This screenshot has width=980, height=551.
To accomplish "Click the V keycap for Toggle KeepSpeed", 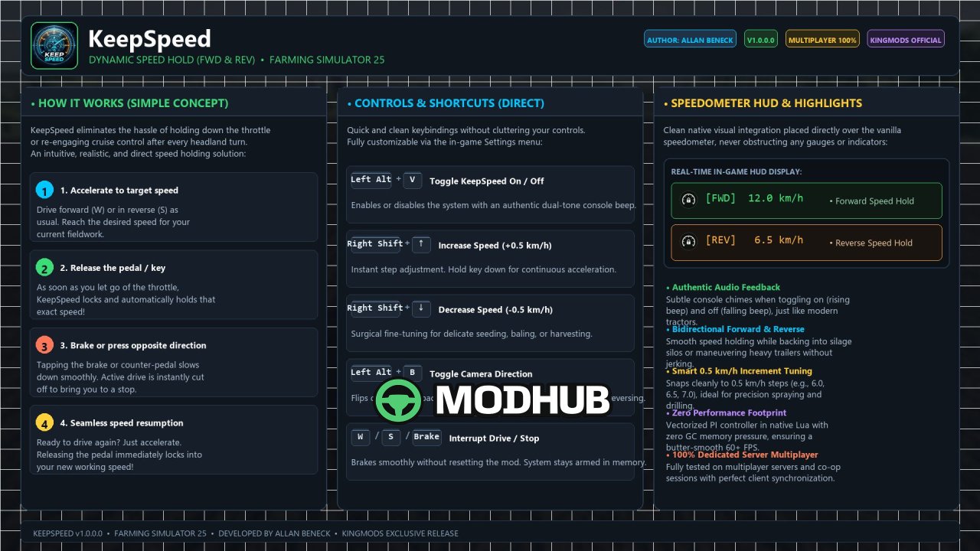I will point(413,181).
